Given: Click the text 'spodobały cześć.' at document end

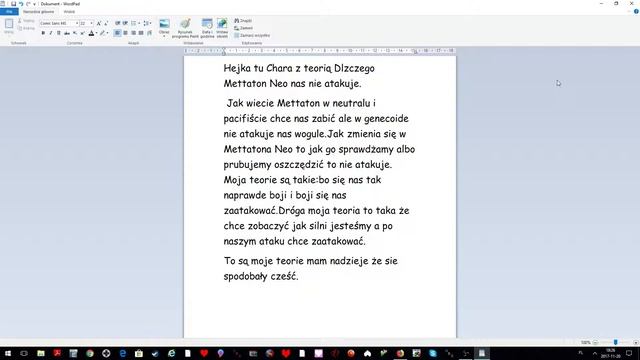Looking at the screenshot, I should click(261, 276).
